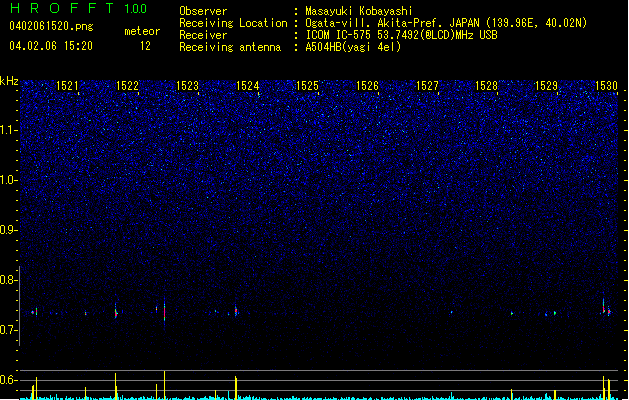Click the Receiver field label
Screen dimensions: 629x400
tap(203, 35)
